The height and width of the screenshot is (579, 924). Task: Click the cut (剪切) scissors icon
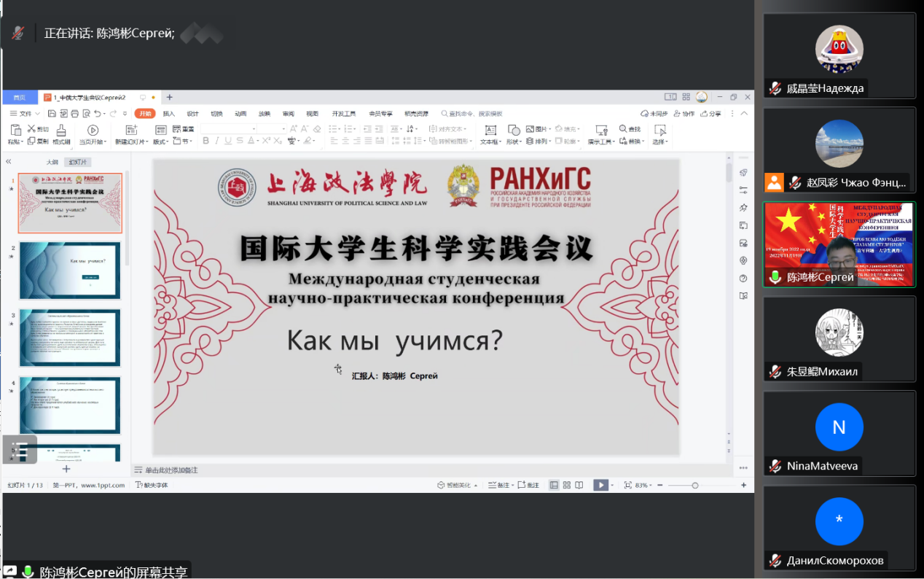pyautogui.click(x=32, y=129)
